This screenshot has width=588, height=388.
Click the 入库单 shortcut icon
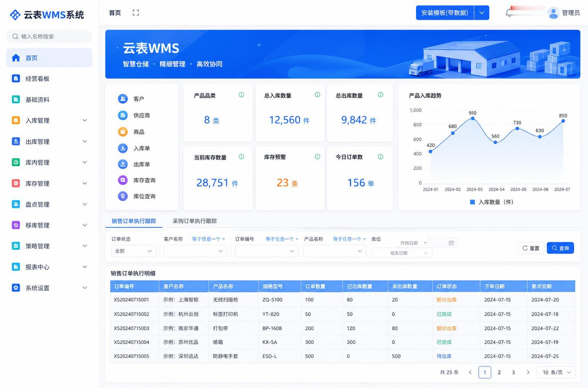[123, 148]
